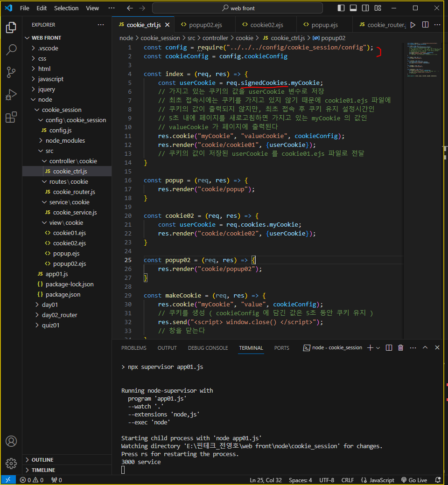Open the OUTPUT panel tab

(x=167, y=348)
